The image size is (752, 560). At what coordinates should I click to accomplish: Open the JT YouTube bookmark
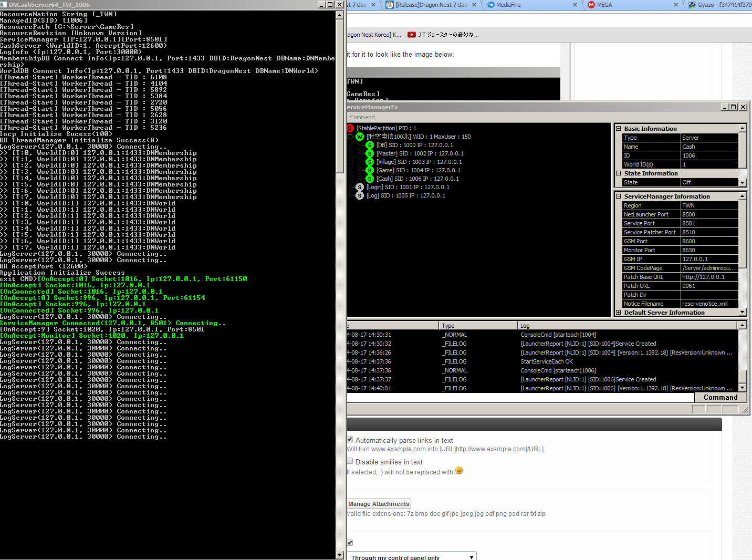pos(443,35)
